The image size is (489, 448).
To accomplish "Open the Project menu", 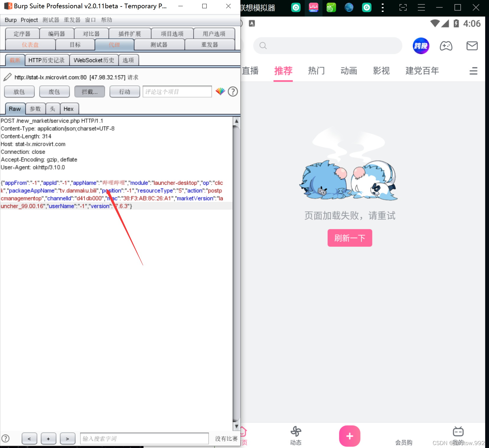I will [x=29, y=20].
